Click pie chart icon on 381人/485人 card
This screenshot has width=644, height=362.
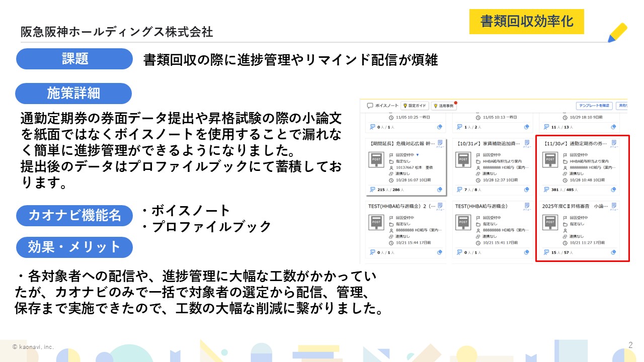coord(613,190)
